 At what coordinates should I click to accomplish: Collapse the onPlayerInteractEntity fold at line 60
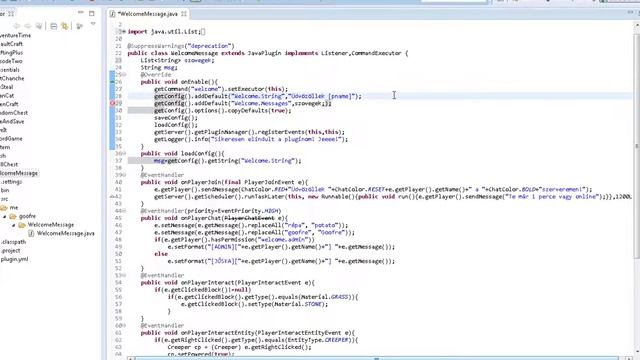[124, 326]
